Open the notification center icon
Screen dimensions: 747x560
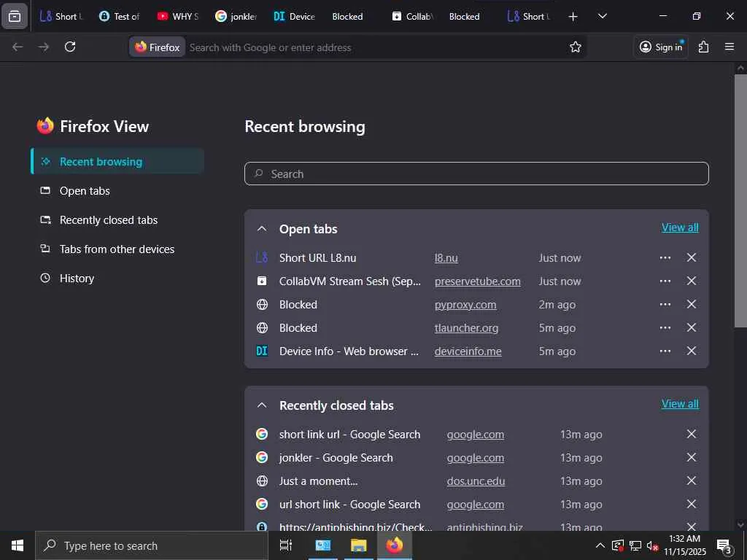[724, 546]
